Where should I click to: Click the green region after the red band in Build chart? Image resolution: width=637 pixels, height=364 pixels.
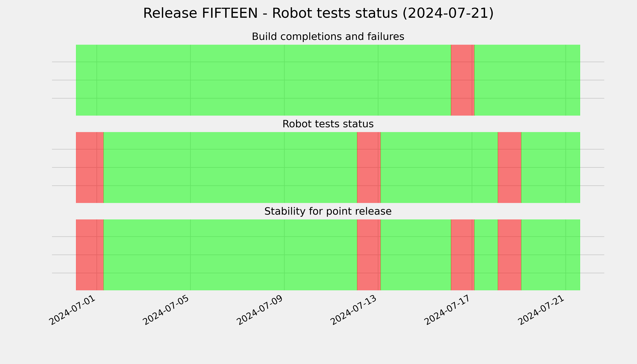tap(527, 80)
